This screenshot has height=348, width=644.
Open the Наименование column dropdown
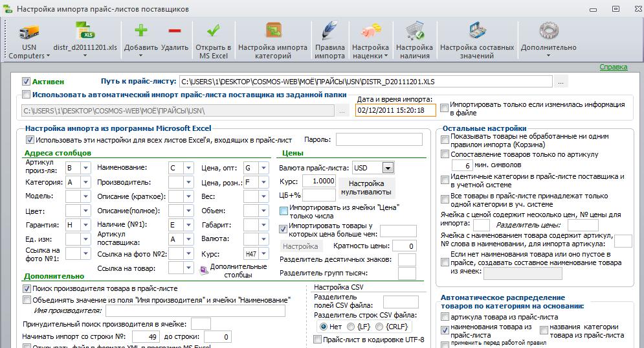click(188, 168)
